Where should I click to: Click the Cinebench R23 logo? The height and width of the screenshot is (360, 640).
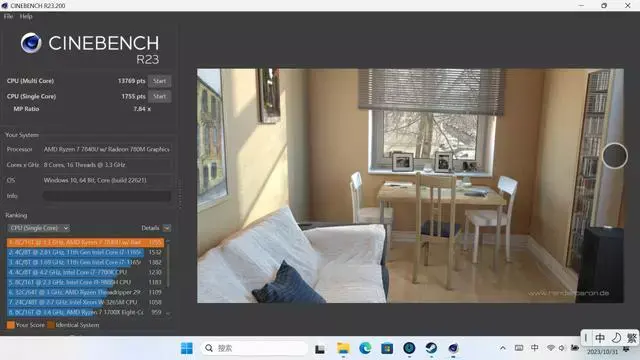90,48
